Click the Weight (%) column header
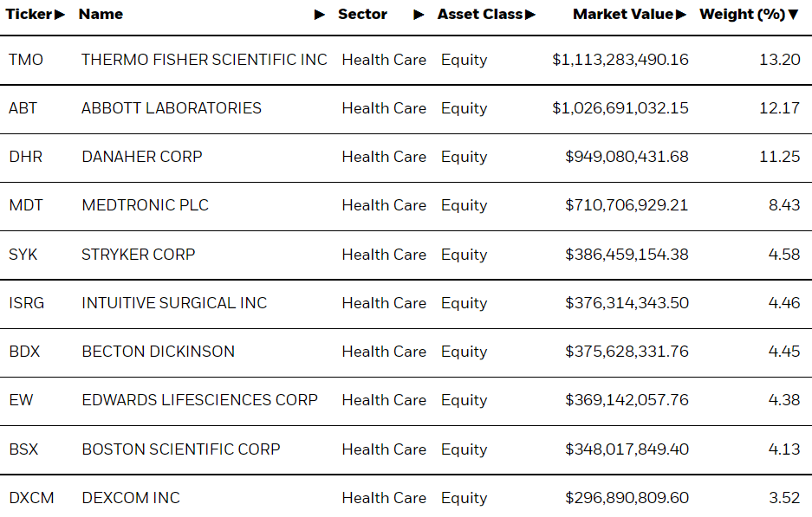Image resolution: width=812 pixels, height=517 pixels. pos(745,14)
